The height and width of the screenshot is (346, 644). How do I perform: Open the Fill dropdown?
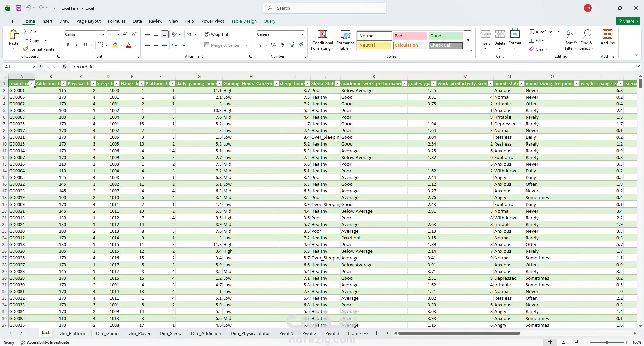coord(537,40)
